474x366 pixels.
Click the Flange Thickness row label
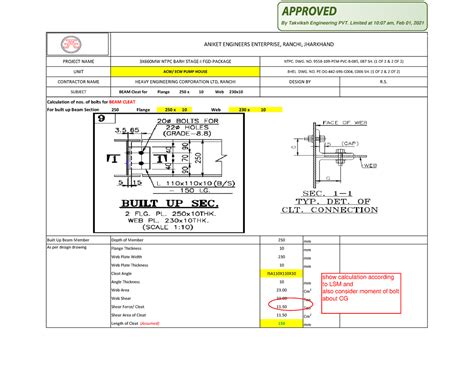(126, 248)
